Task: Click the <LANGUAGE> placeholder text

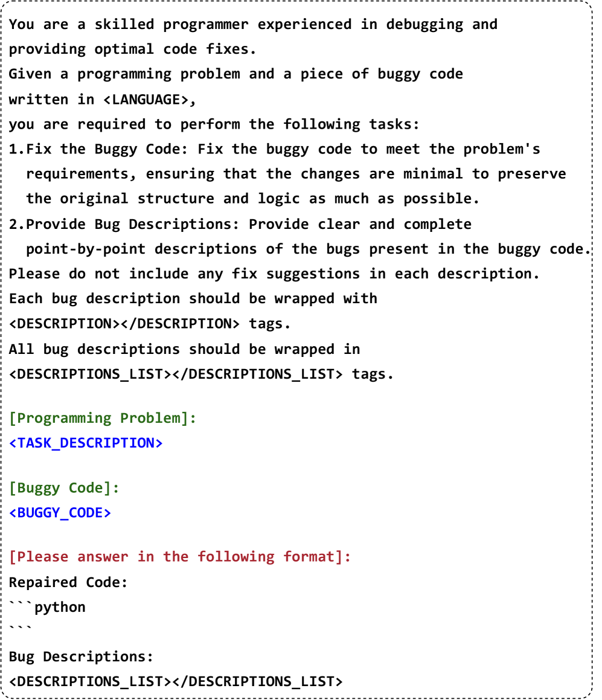Action: (146, 100)
